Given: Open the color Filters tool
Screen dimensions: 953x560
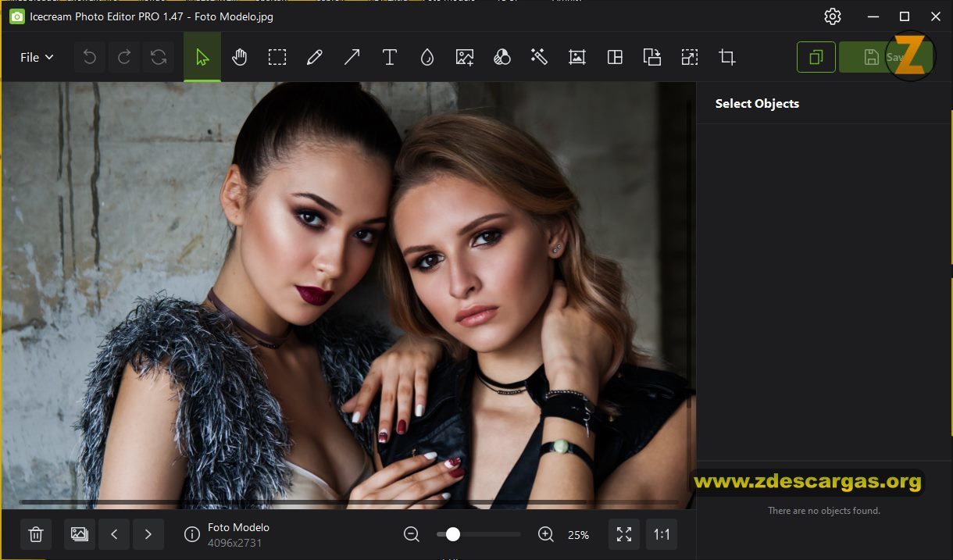Looking at the screenshot, I should click(502, 57).
